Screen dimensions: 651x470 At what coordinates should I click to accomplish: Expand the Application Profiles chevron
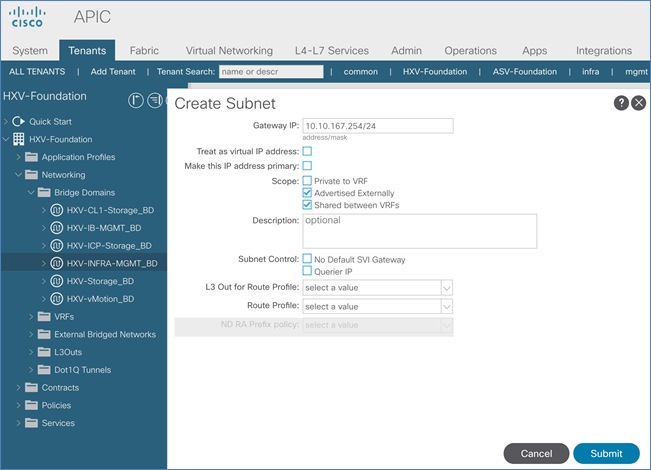tap(18, 157)
